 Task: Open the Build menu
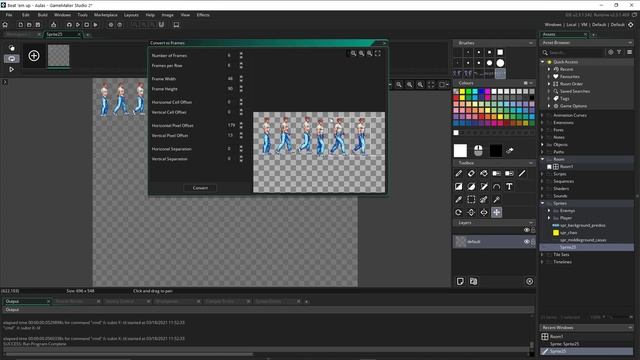click(42, 15)
